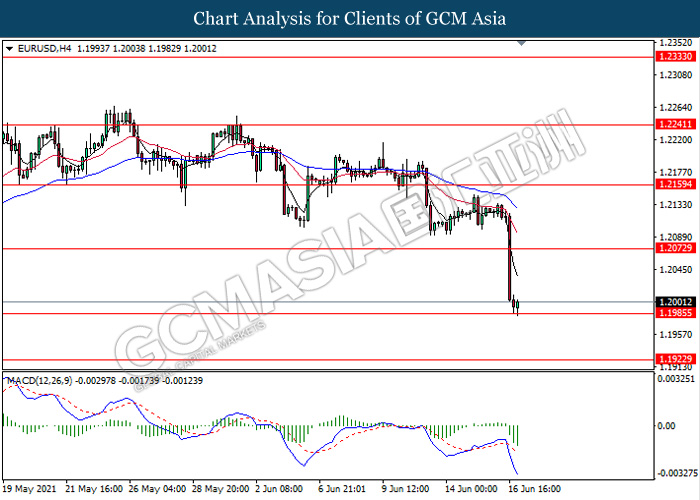This screenshot has width=700, height=500.
Task: Select the 1.19229 support level label
Action: pos(676,359)
